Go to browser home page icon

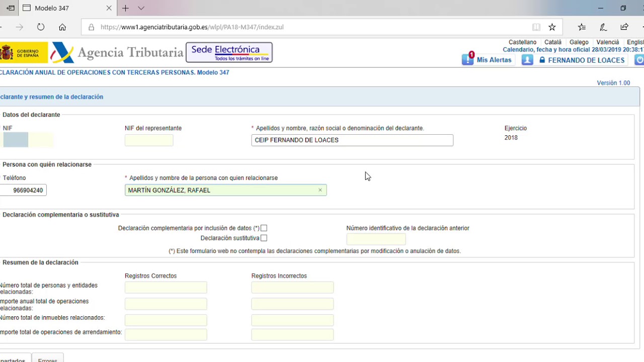click(x=62, y=27)
